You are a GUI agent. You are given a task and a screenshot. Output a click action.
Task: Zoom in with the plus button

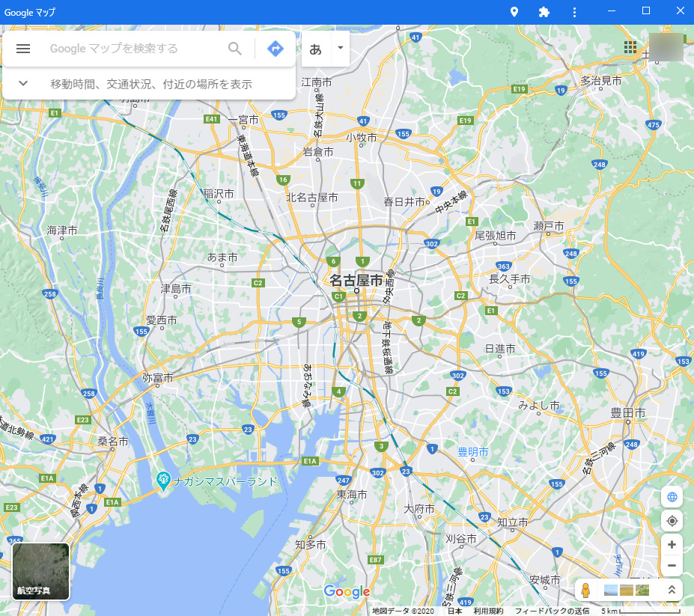[x=672, y=544]
